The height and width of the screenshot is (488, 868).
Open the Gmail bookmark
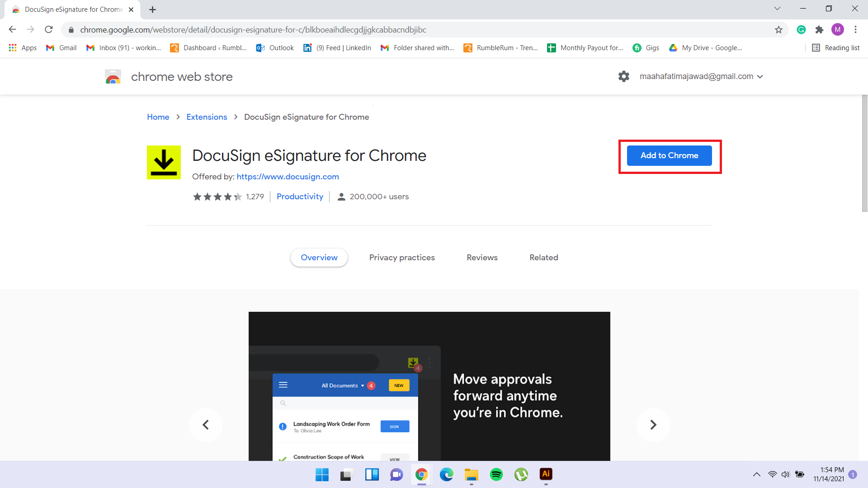[61, 48]
